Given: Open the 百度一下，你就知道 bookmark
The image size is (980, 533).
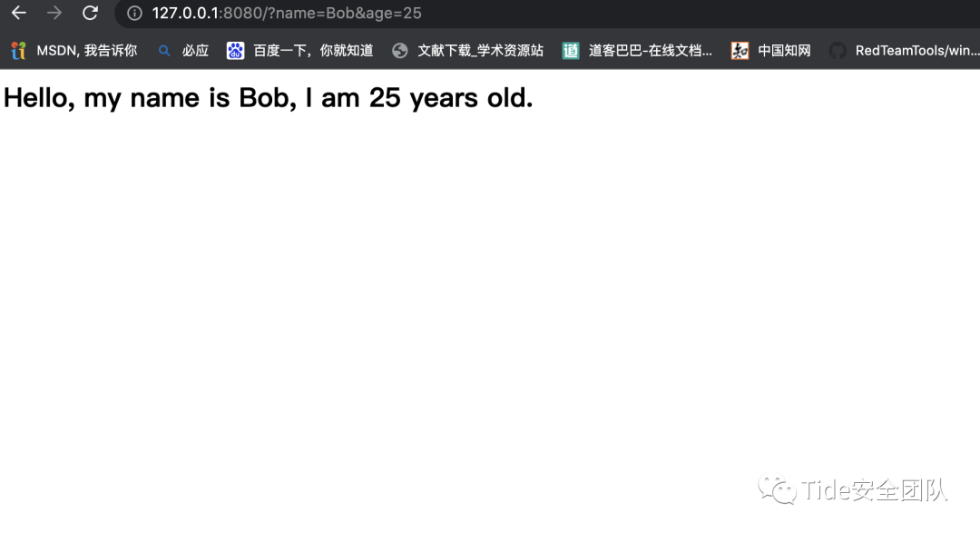Looking at the screenshot, I should click(x=313, y=51).
